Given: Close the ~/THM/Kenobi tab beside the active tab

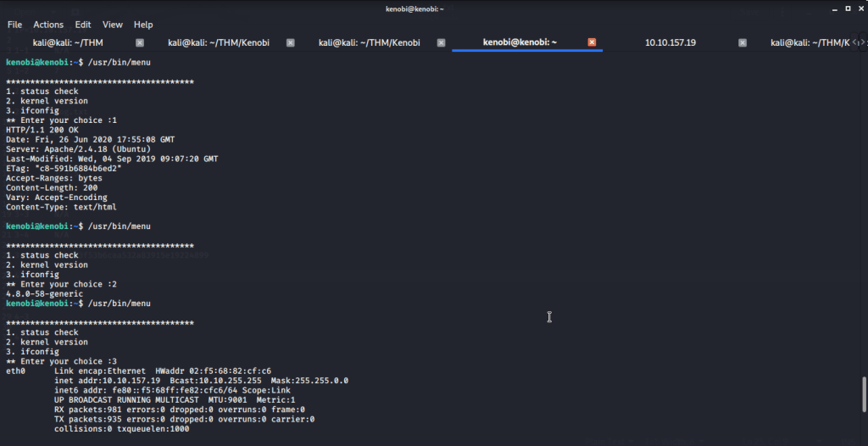Looking at the screenshot, I should pyautogui.click(x=441, y=42).
